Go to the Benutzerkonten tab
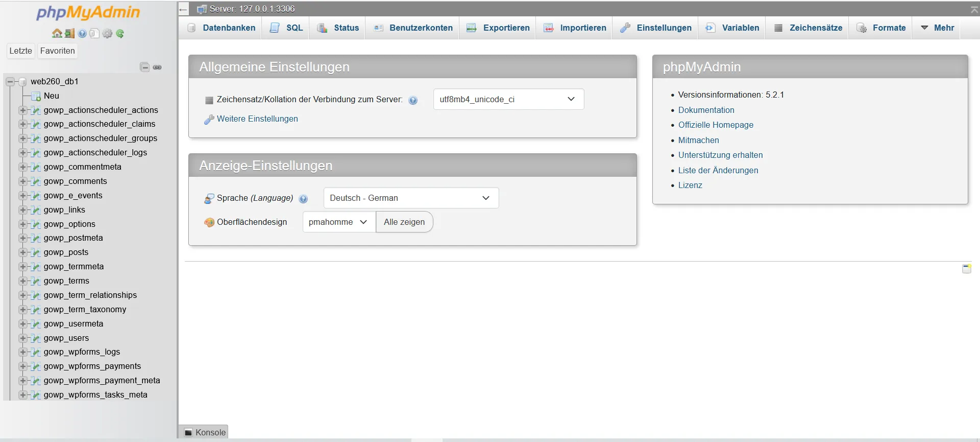 pos(413,28)
